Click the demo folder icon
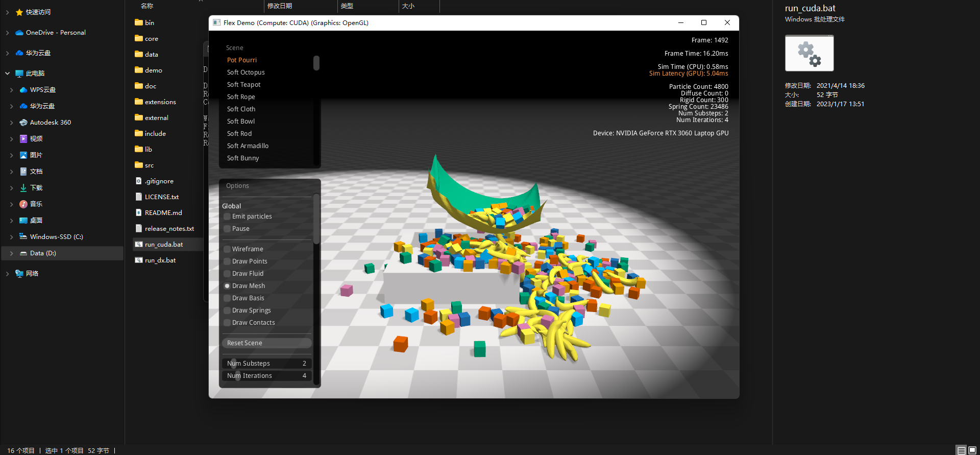980x455 pixels. coord(139,70)
